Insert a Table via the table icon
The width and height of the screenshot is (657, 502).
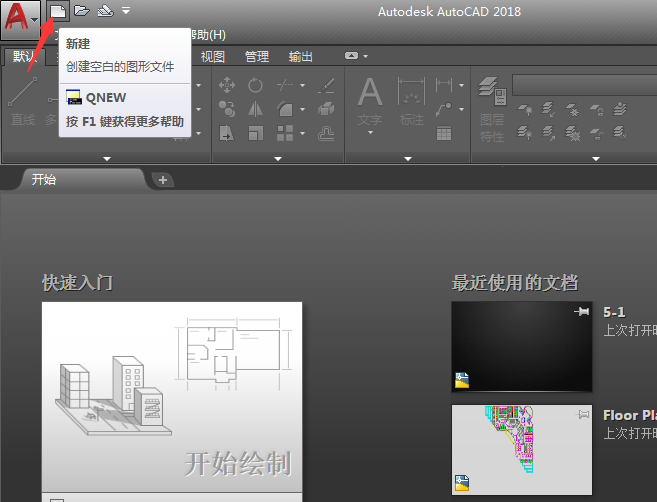(x=444, y=134)
